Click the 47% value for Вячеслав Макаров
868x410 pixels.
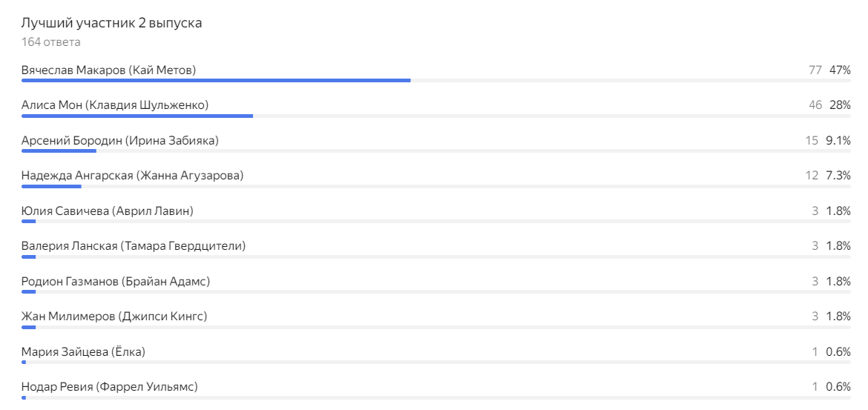pos(840,70)
